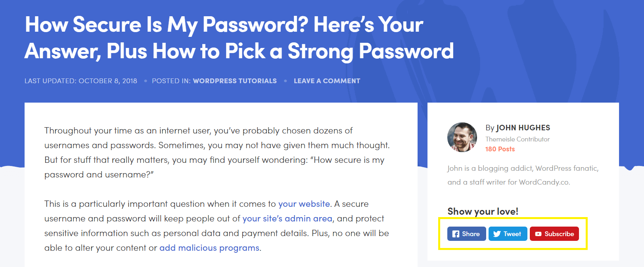The image size is (644, 267).
Task: Click the author bio text
Action: pyautogui.click(x=523, y=175)
